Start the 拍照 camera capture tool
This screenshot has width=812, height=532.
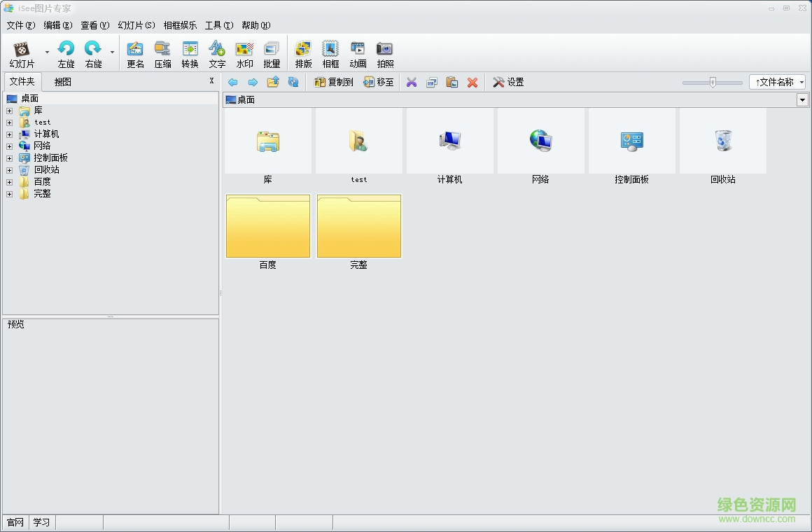pyautogui.click(x=385, y=52)
